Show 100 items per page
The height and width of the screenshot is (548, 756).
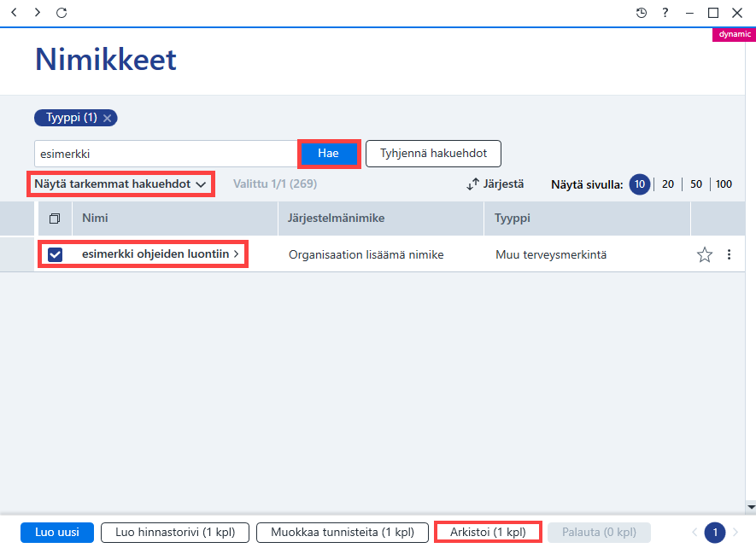click(724, 184)
